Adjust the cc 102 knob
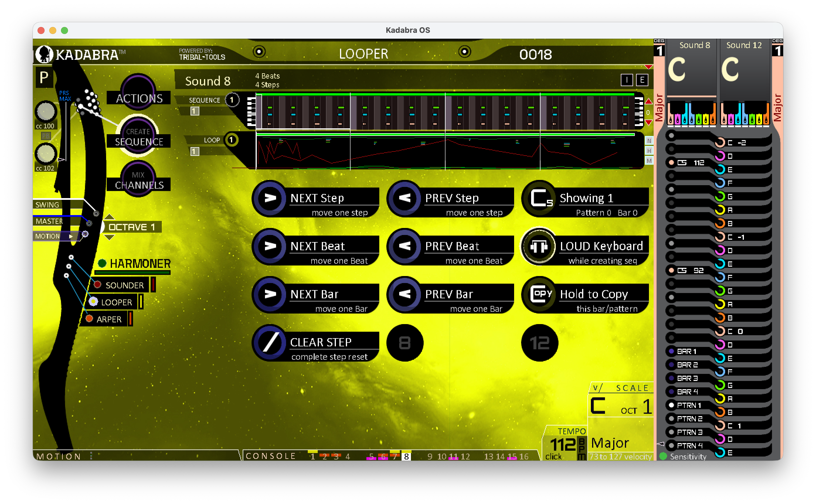The height and width of the screenshot is (504, 816). click(x=46, y=154)
